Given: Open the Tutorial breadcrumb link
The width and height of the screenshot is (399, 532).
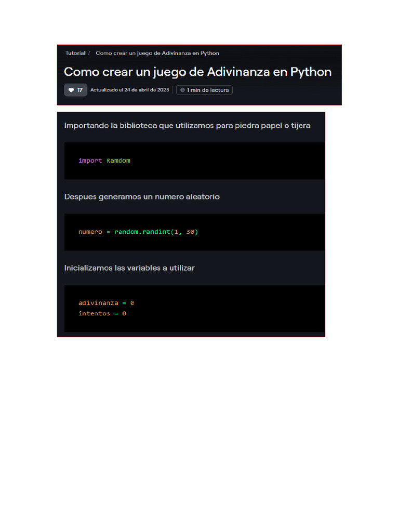Looking at the screenshot, I should [75, 54].
